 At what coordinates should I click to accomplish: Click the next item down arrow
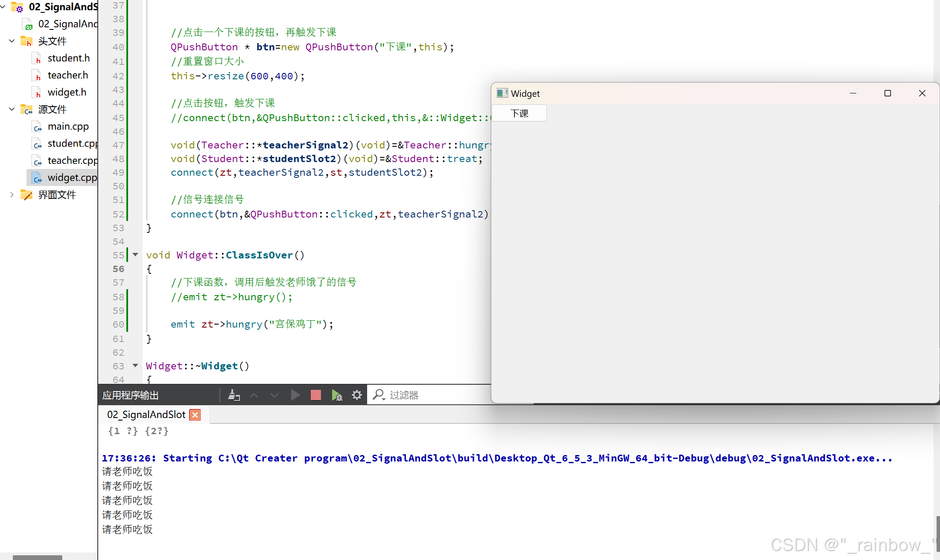(x=274, y=395)
